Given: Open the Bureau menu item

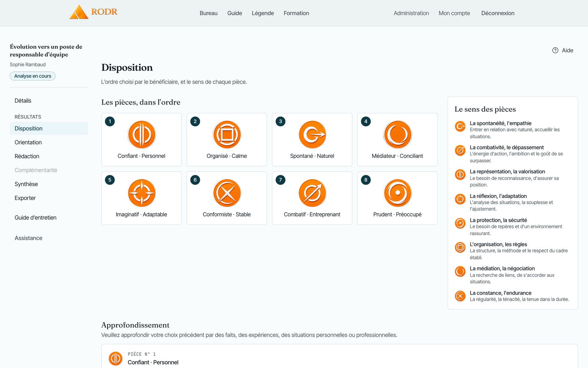Looking at the screenshot, I should coord(208,13).
